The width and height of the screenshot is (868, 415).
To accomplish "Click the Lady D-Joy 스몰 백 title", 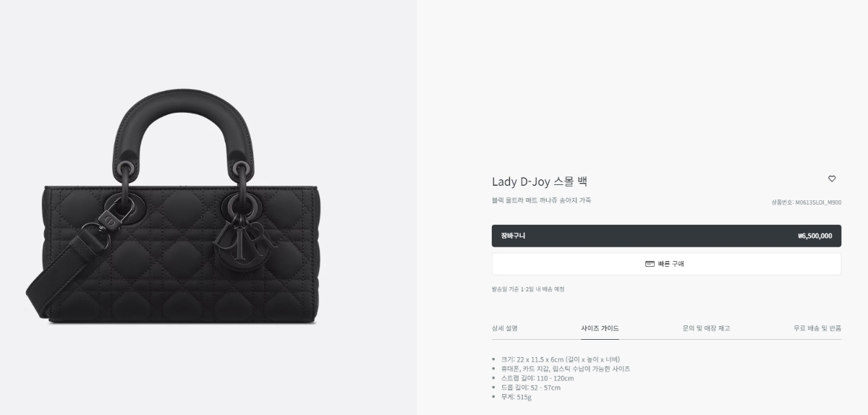I will coord(540,181).
